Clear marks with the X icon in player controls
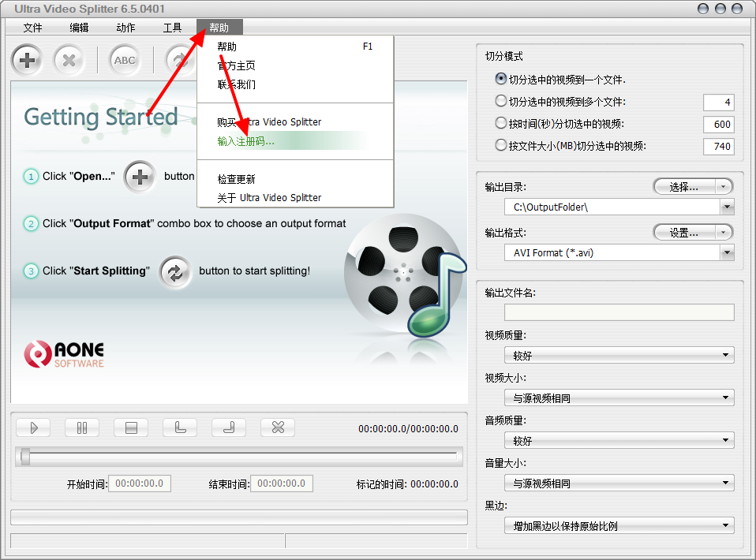This screenshot has height=560, width=756. (279, 428)
